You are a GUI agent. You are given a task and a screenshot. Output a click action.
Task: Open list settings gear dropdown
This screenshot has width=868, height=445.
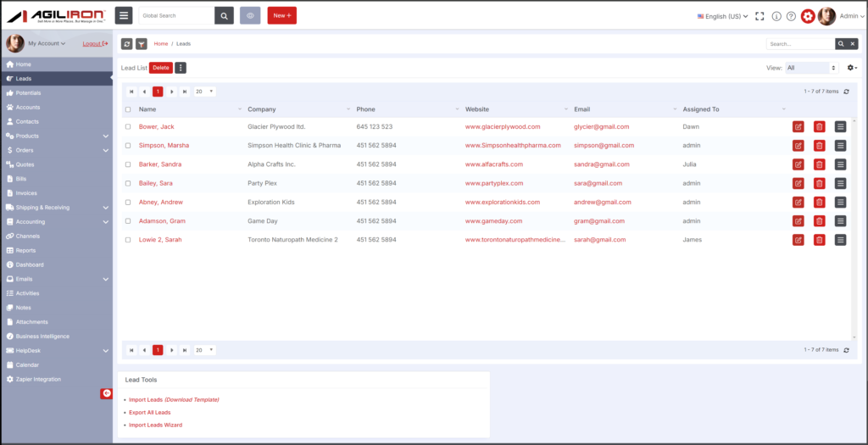(852, 68)
